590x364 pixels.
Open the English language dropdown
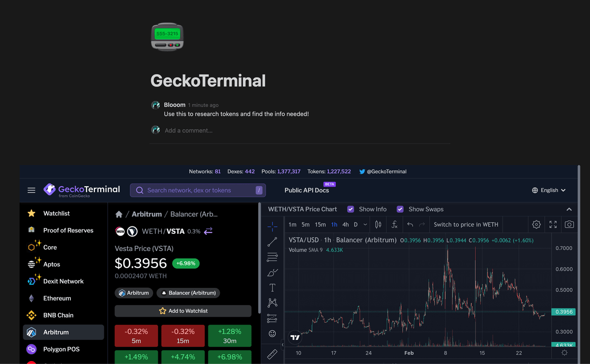pyautogui.click(x=549, y=190)
